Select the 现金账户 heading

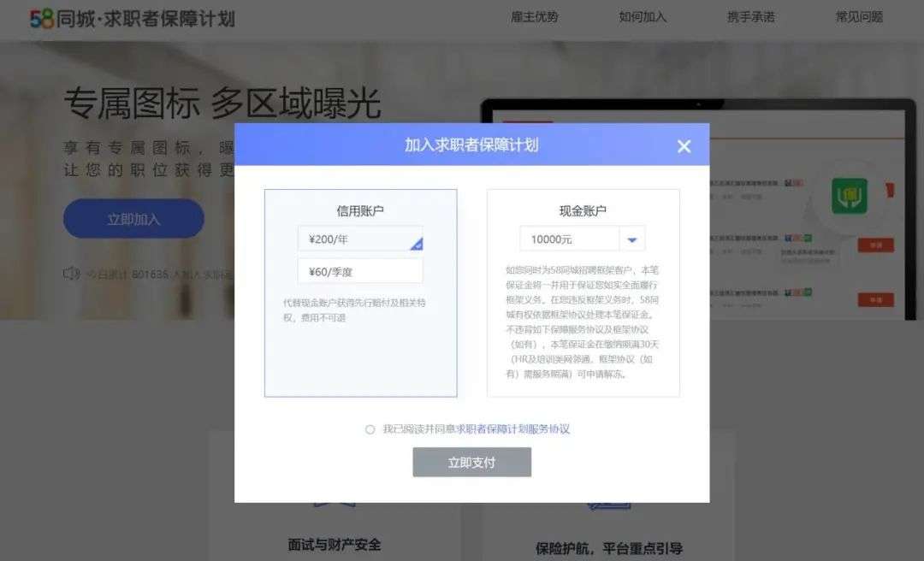pyautogui.click(x=583, y=210)
